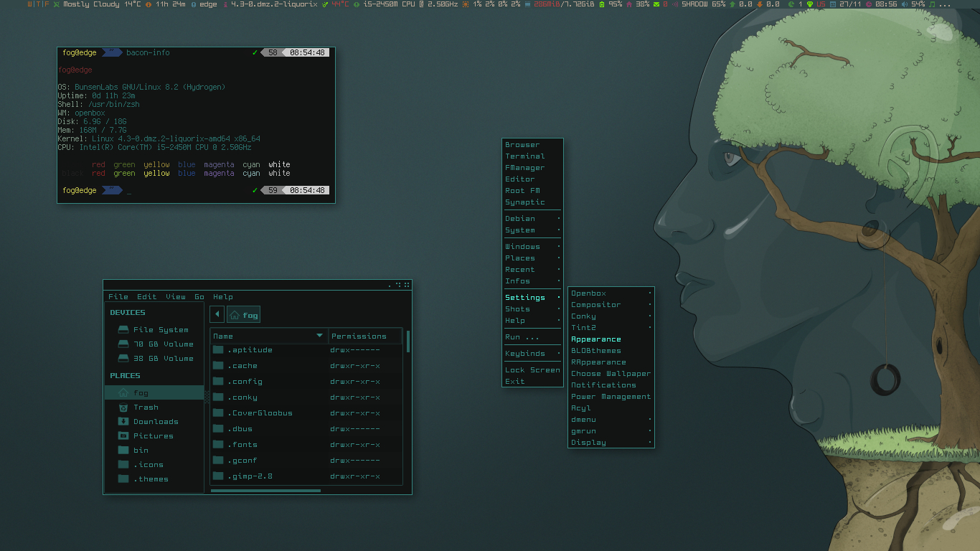This screenshot has height=551, width=980.
Task: Click the clock icon before 08:56
Action: coord(869,4)
